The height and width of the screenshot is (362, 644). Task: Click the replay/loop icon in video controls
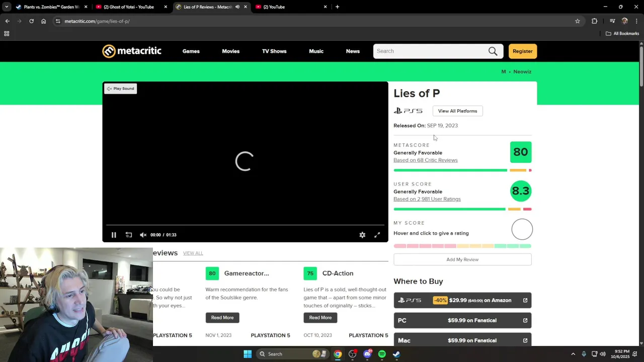[129, 235]
